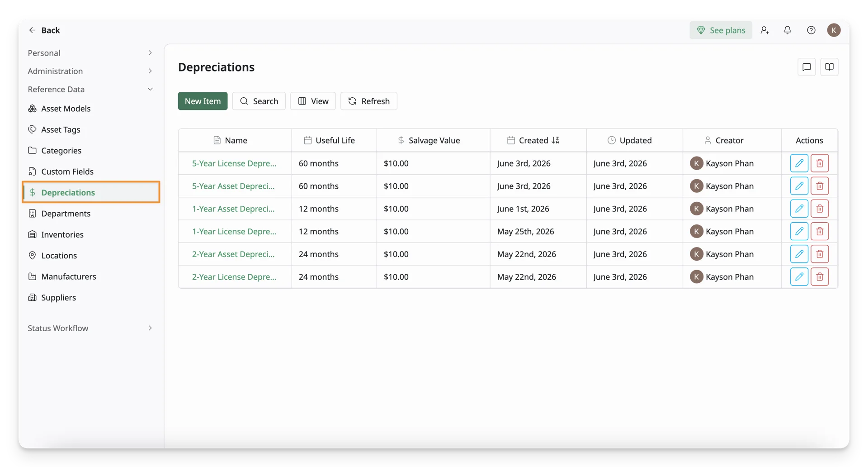The height and width of the screenshot is (467, 868).
Task: Open the notifications bell
Action: (x=787, y=30)
